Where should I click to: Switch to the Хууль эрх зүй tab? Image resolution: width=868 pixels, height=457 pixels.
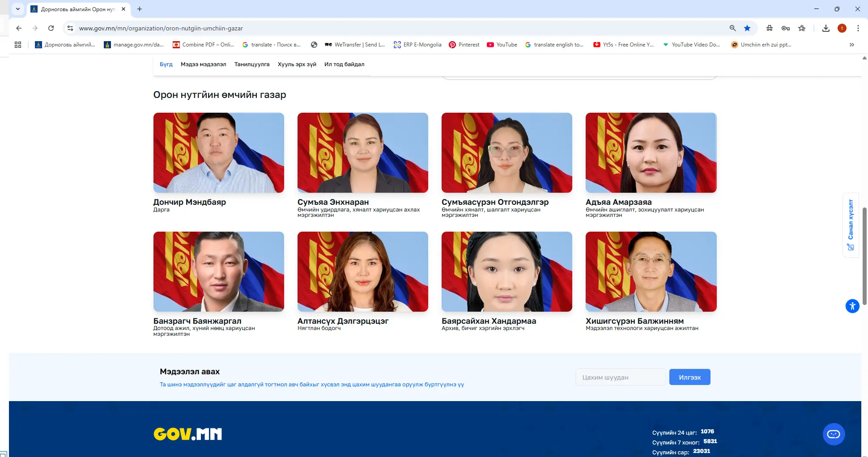pyautogui.click(x=297, y=64)
